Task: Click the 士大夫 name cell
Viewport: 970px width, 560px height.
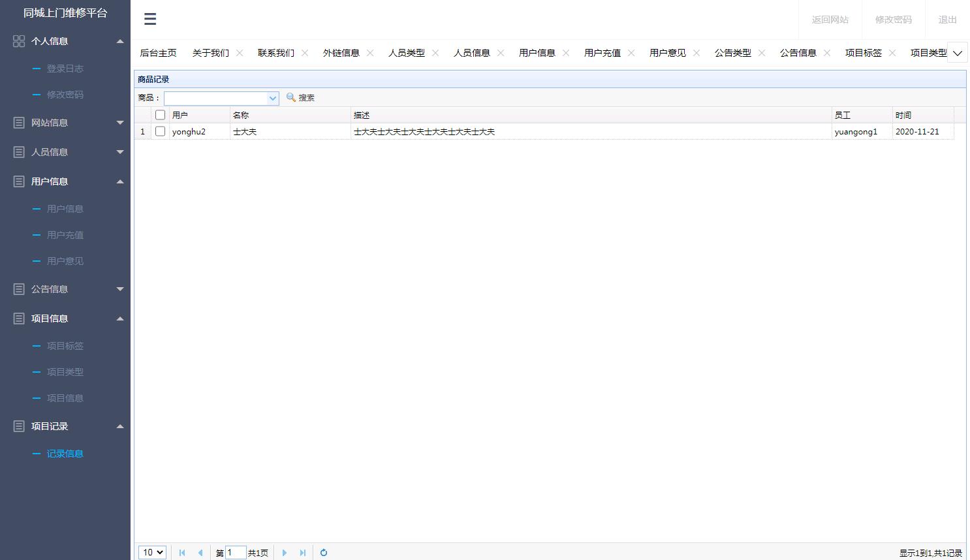Action: tap(290, 131)
